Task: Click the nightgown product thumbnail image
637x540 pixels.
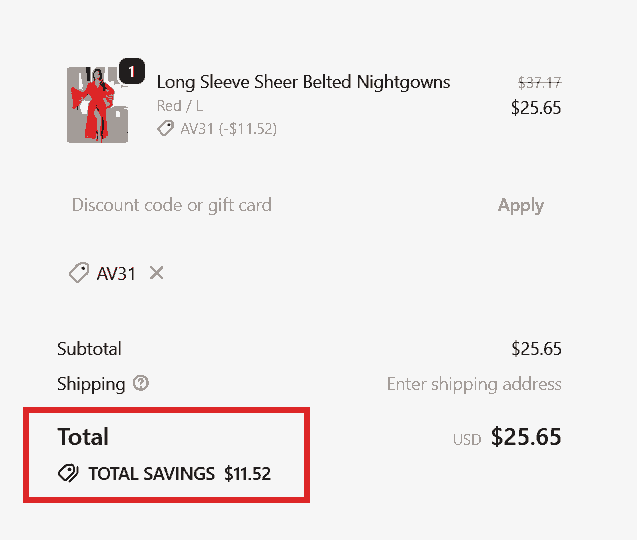Action: click(96, 106)
